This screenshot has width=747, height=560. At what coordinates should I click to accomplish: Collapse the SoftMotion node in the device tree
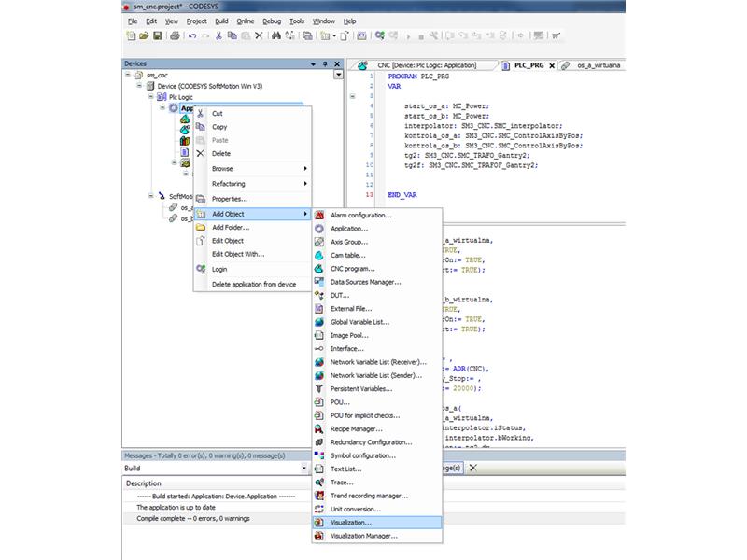[x=150, y=196]
